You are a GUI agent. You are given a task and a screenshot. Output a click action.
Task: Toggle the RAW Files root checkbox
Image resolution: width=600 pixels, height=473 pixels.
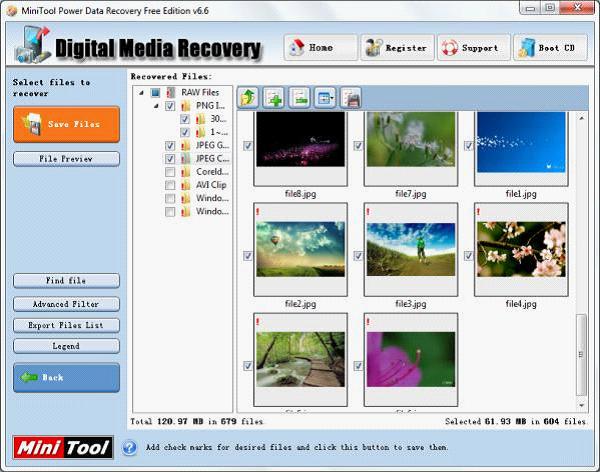click(x=155, y=93)
